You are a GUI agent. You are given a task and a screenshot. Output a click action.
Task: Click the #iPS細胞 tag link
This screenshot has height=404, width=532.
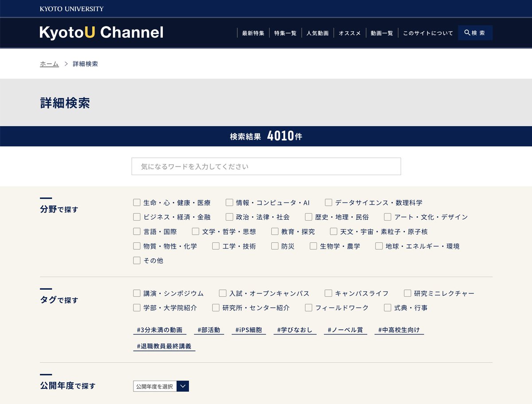(x=249, y=330)
